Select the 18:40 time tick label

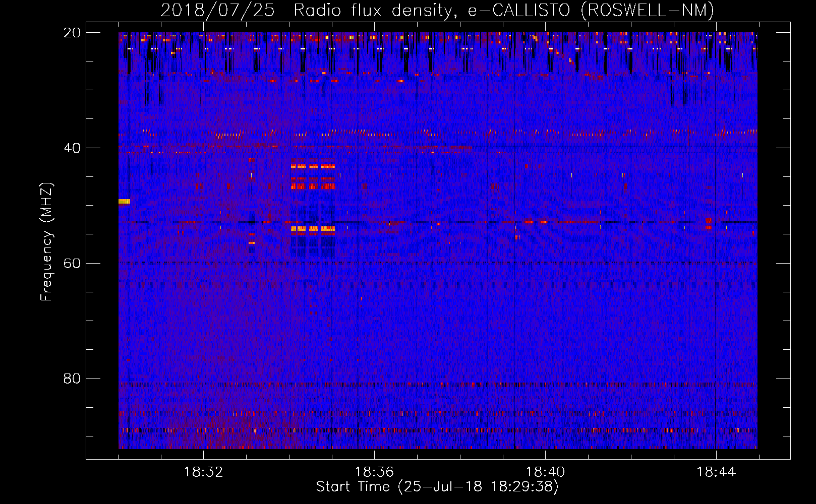pos(545,472)
